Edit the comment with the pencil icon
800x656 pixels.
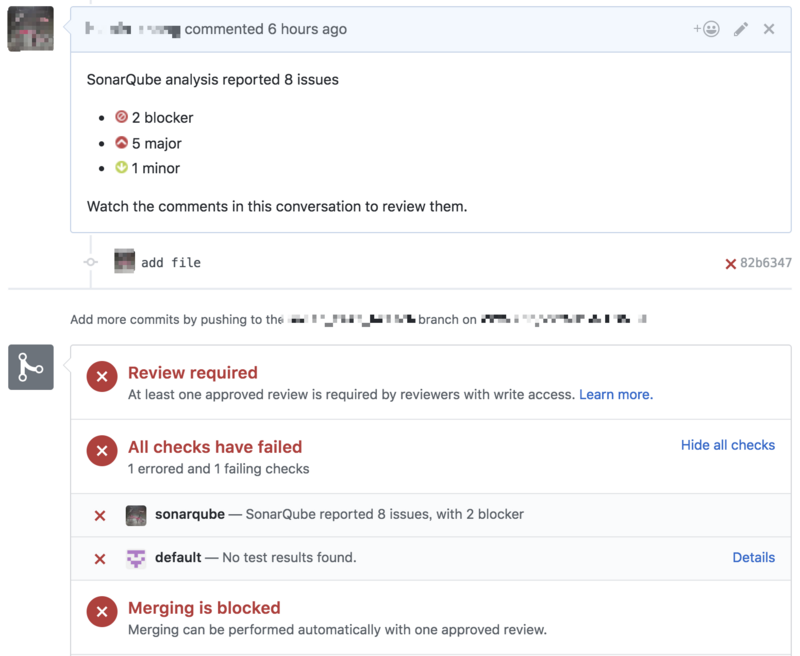(x=741, y=29)
